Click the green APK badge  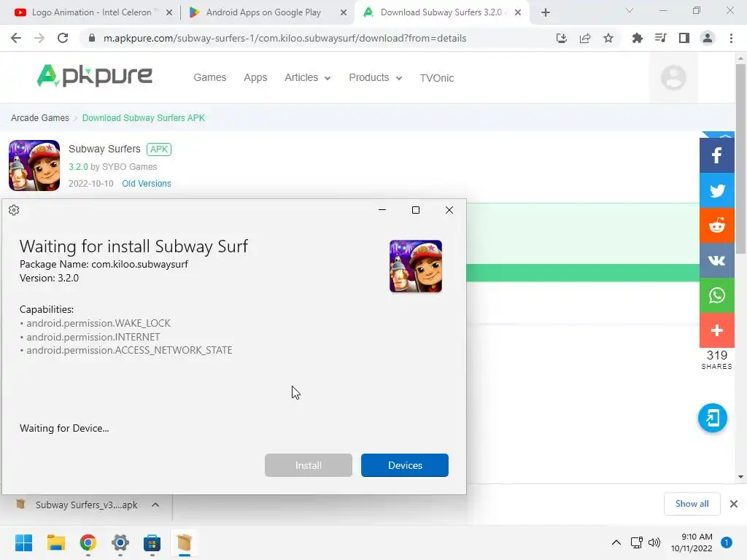[x=158, y=149]
